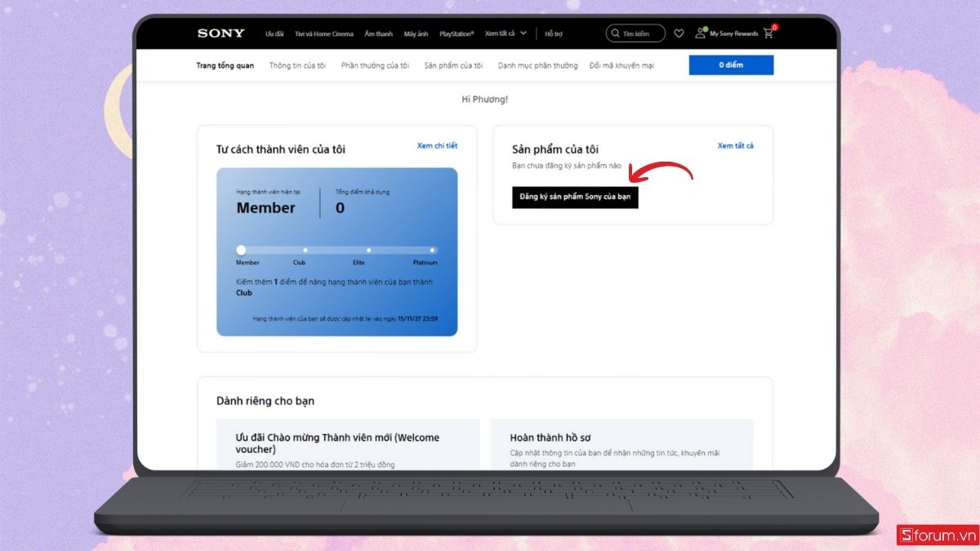980x551 pixels.
Task: Open the Hỗ trợ menu option
Action: (553, 33)
